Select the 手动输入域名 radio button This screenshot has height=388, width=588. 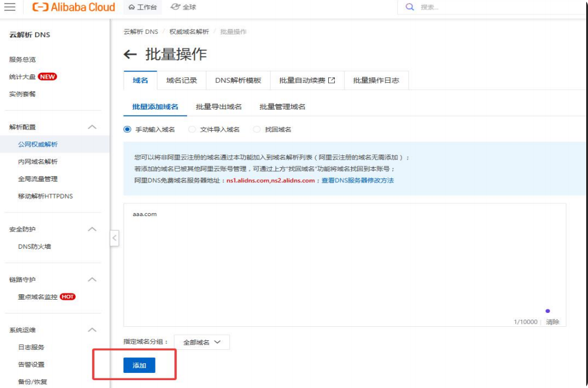[127, 130]
